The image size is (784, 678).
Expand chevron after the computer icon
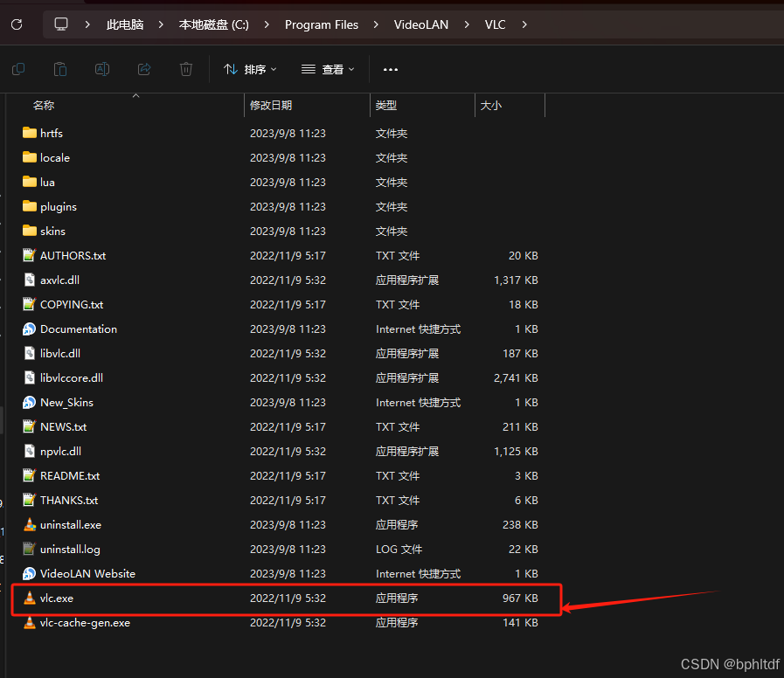(x=87, y=24)
